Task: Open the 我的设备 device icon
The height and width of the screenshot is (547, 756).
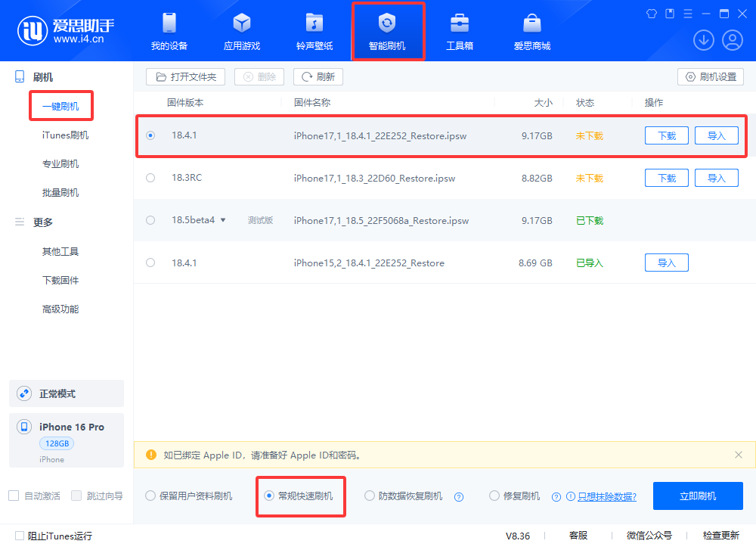Action: click(169, 23)
